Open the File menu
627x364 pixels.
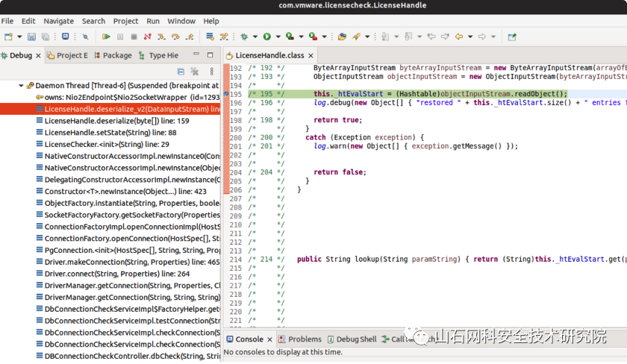point(7,21)
